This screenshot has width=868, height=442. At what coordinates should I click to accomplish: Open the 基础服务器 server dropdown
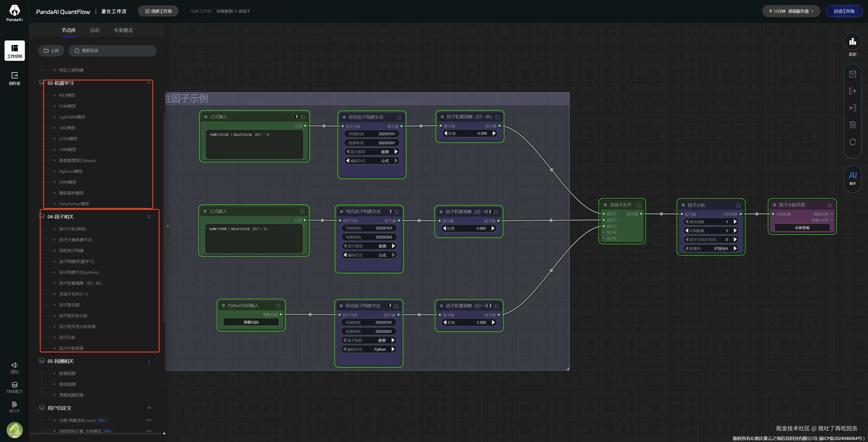790,11
